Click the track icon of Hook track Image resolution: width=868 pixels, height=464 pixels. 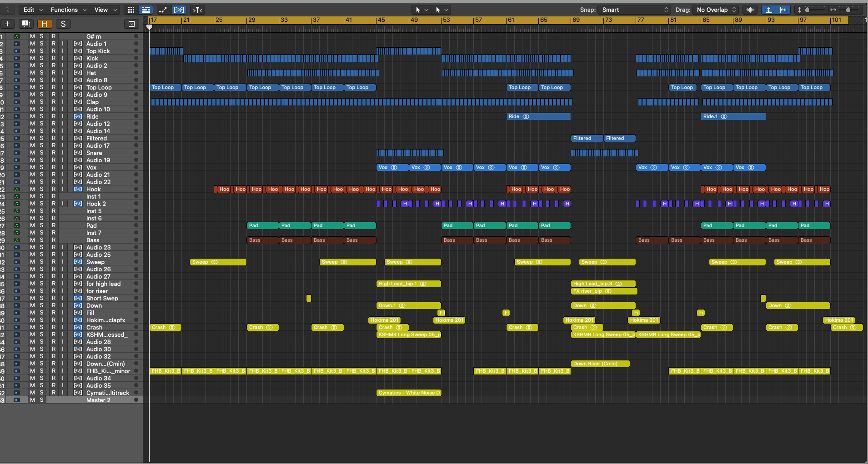point(17,189)
